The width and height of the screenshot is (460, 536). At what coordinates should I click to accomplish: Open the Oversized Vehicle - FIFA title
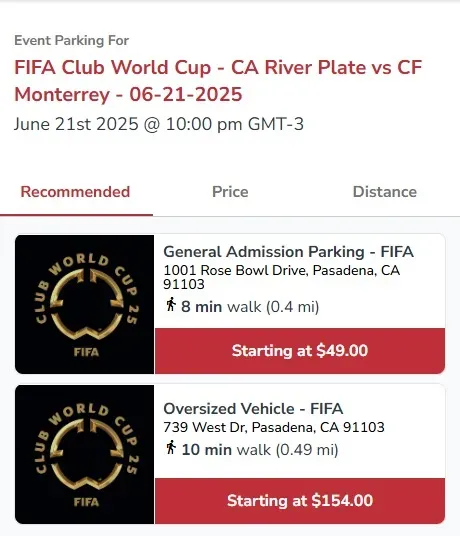coord(253,409)
